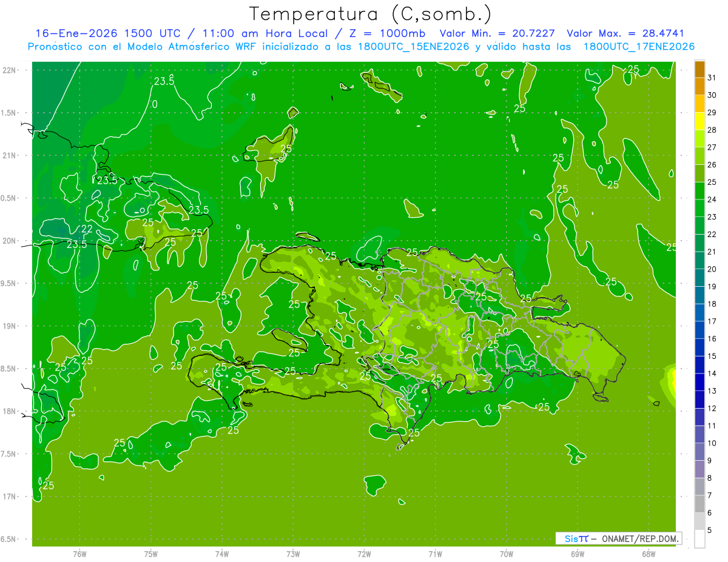Click the legend scale value '14'
This screenshot has height=562, width=728.
pos(712,373)
